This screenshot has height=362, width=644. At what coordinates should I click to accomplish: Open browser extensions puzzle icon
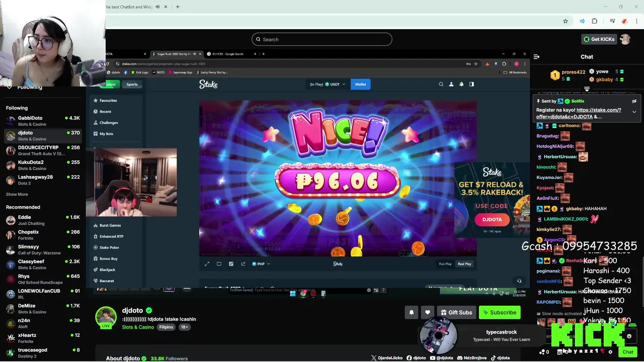594,21
